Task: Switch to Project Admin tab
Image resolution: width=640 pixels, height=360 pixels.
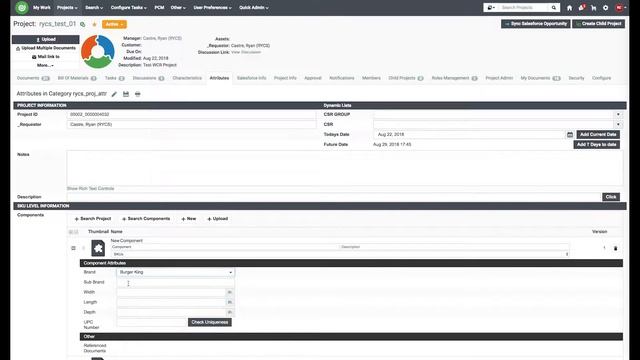Action: click(x=499, y=78)
